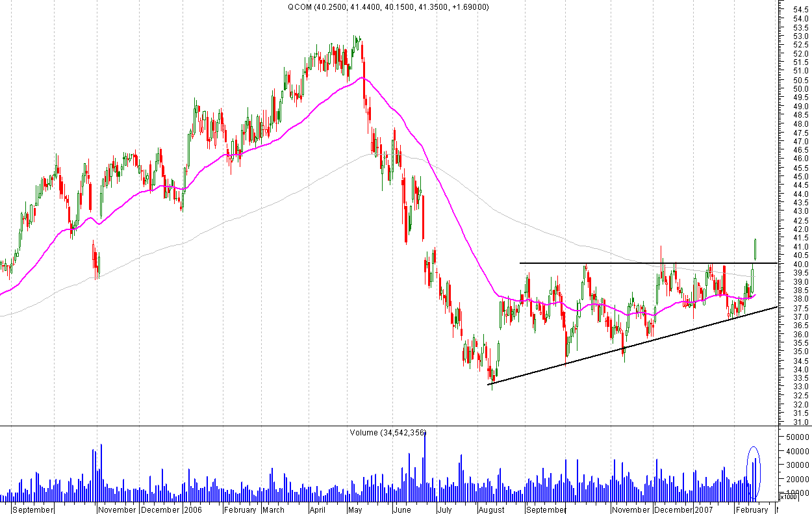Click the Volume (34,542,356) label

(x=388, y=432)
